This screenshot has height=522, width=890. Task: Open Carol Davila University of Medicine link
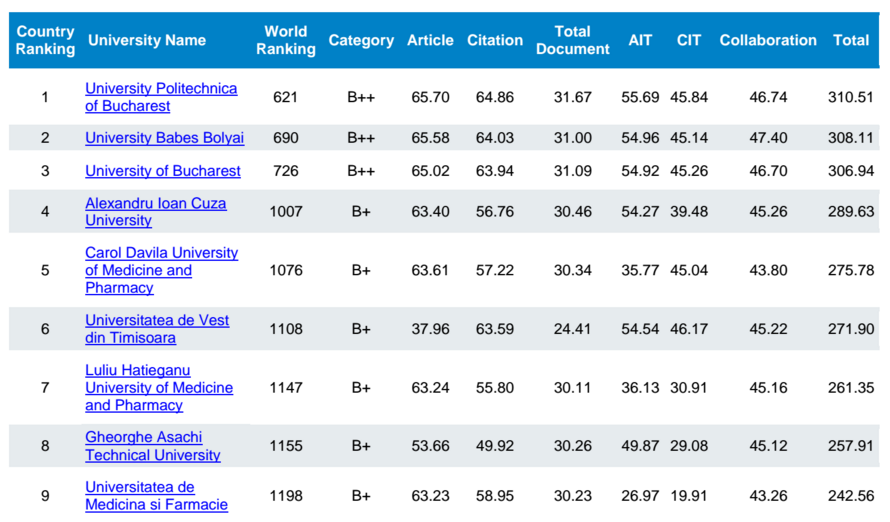click(x=162, y=270)
